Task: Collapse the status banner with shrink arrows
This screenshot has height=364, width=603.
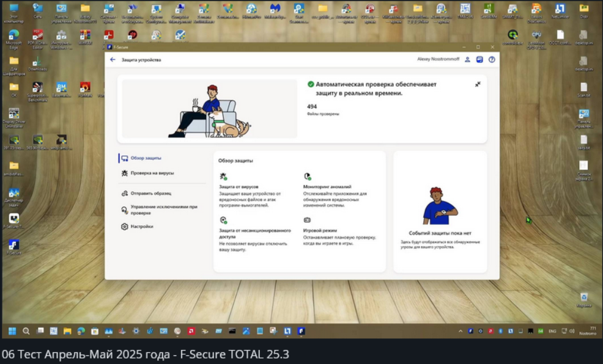Action: [478, 84]
